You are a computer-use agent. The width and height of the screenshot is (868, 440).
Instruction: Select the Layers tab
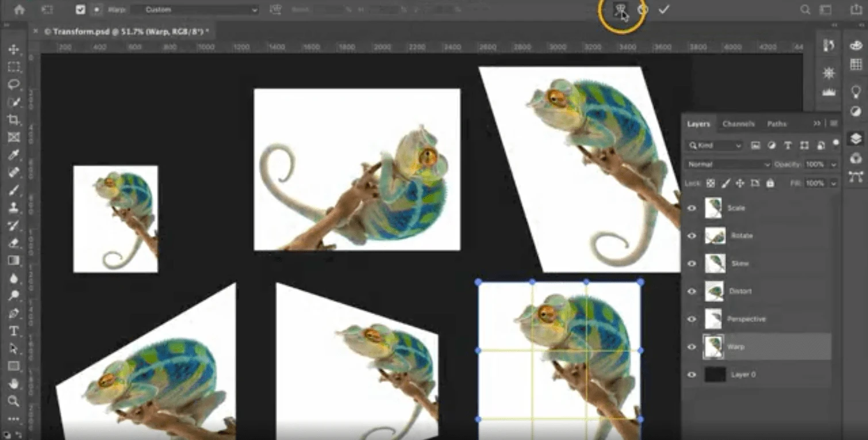(x=699, y=123)
